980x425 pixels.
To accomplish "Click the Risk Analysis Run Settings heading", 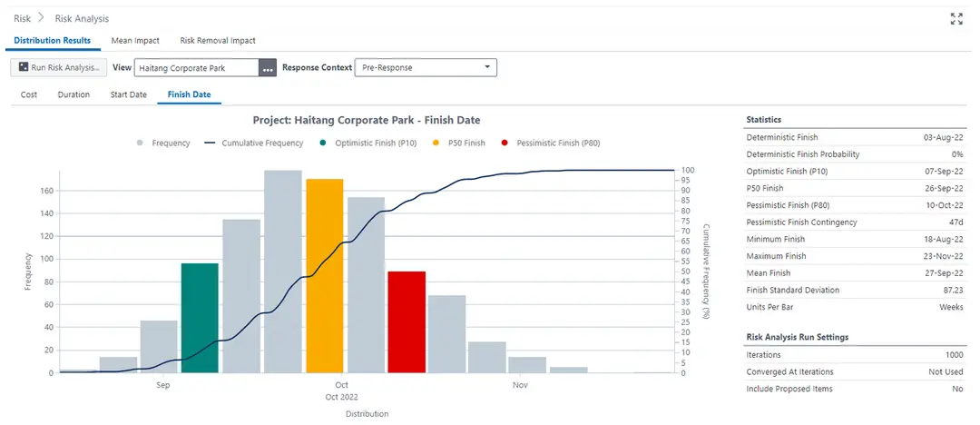I will click(x=798, y=337).
